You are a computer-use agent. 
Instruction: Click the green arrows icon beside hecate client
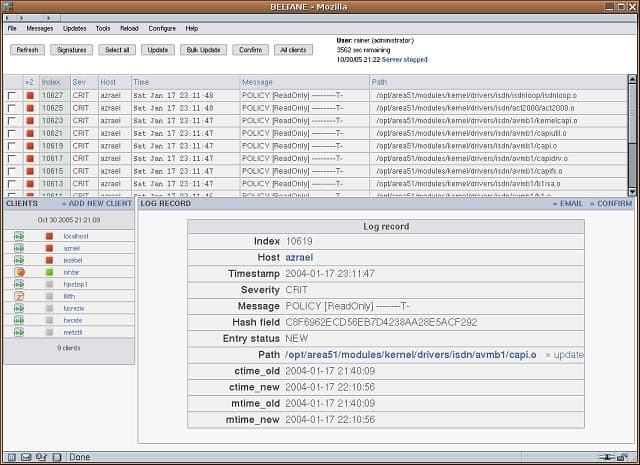click(x=19, y=320)
